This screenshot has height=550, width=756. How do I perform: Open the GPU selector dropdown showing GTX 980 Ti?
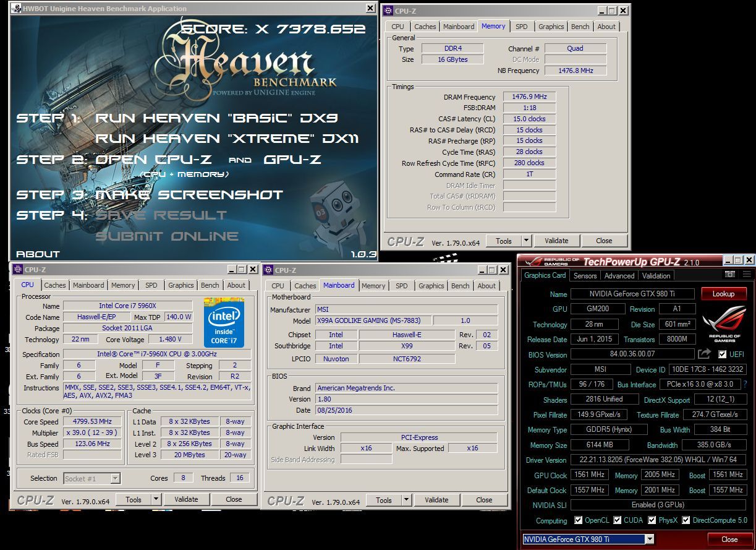649,539
